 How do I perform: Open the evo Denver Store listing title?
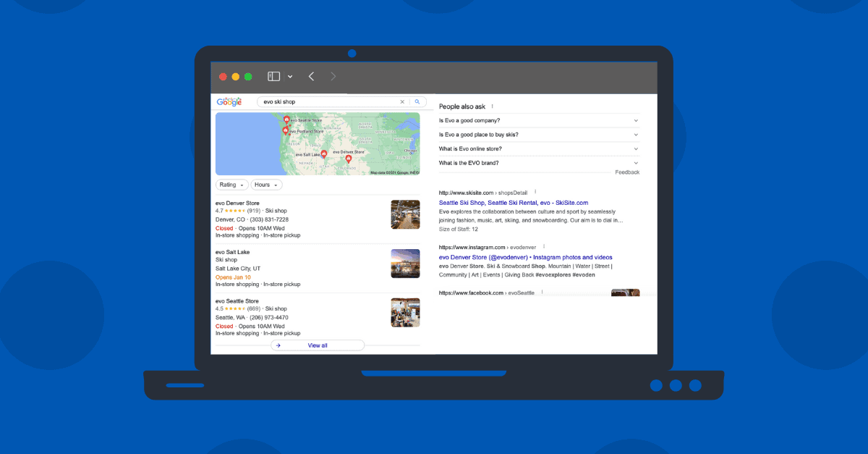tap(237, 203)
